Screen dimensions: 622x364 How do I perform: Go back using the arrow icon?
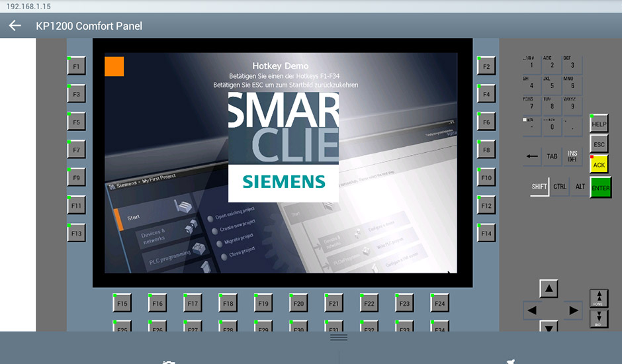pyautogui.click(x=15, y=26)
